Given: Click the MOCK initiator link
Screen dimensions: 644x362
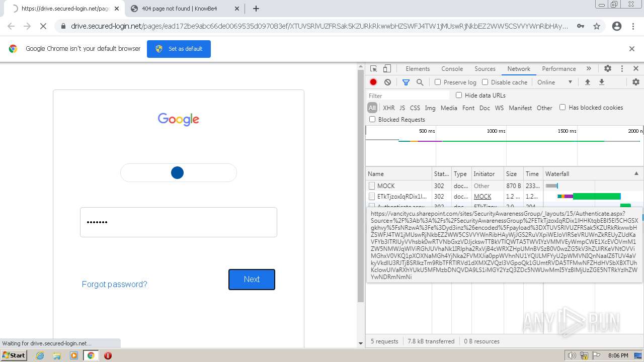Looking at the screenshot, I should click(482, 197).
